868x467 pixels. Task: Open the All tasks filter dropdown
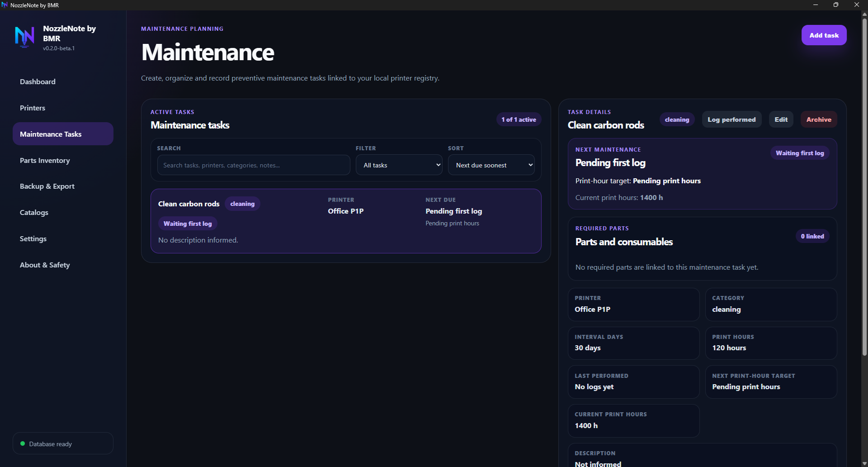[400, 165]
